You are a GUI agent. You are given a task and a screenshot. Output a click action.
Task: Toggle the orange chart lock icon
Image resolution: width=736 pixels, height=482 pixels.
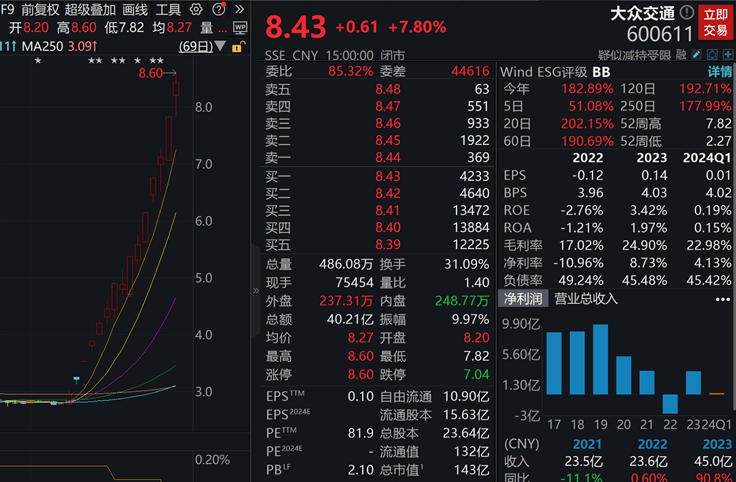pos(238,47)
